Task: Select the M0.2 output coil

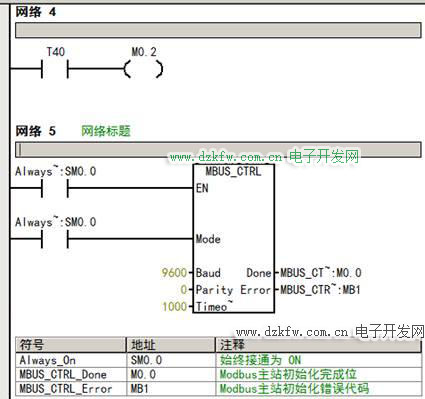Action: tap(143, 69)
